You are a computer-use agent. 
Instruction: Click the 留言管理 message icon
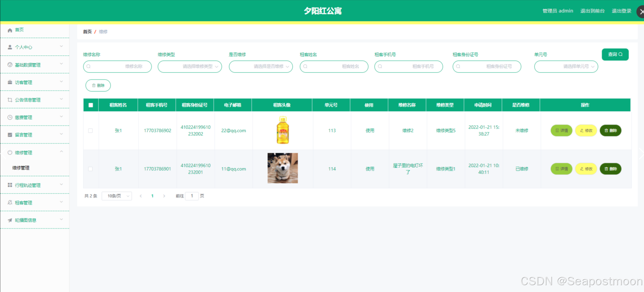point(10,135)
